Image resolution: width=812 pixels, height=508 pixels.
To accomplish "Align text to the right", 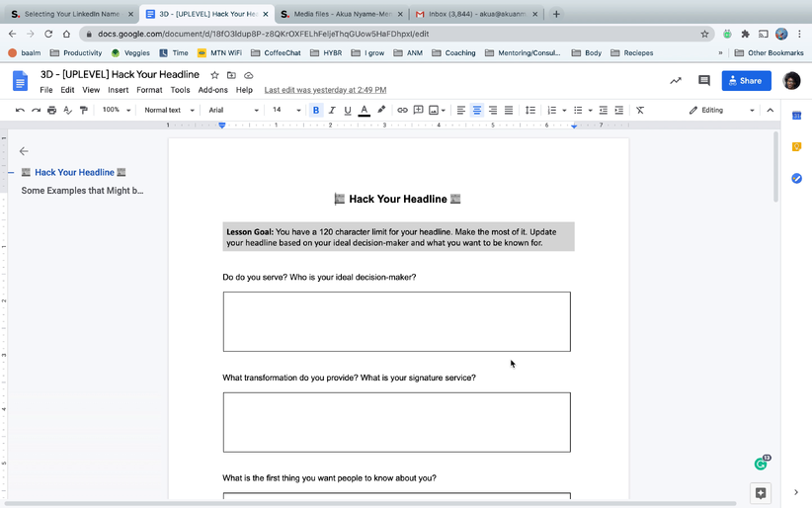I will point(493,110).
